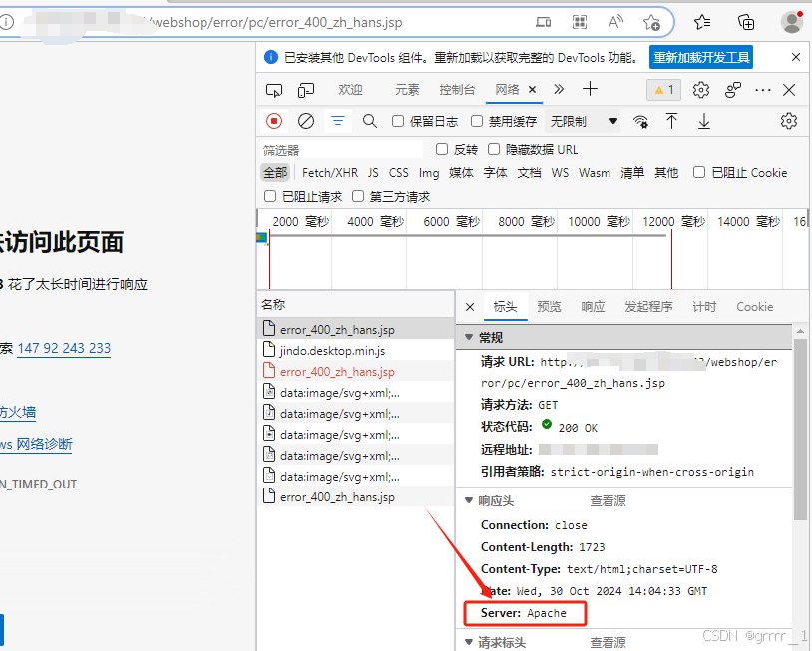Click the browser address bar URL
Screen dimensions: 812x651
click(274, 22)
